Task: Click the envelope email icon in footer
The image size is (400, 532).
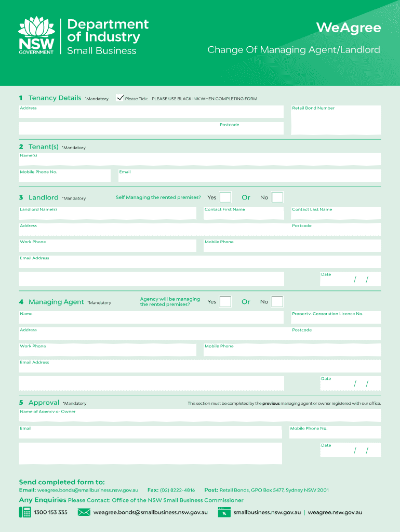Action: [x=84, y=512]
